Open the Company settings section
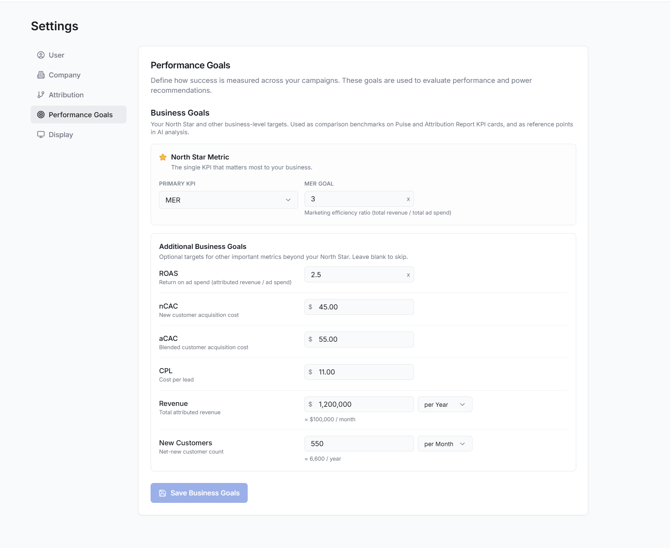Screen dimensions: 670x548 pos(79,75)
